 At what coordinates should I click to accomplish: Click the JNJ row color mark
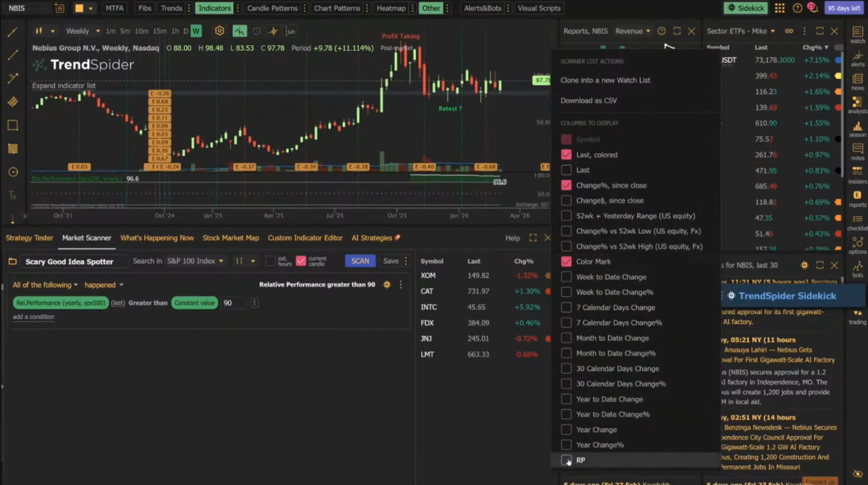(x=547, y=338)
